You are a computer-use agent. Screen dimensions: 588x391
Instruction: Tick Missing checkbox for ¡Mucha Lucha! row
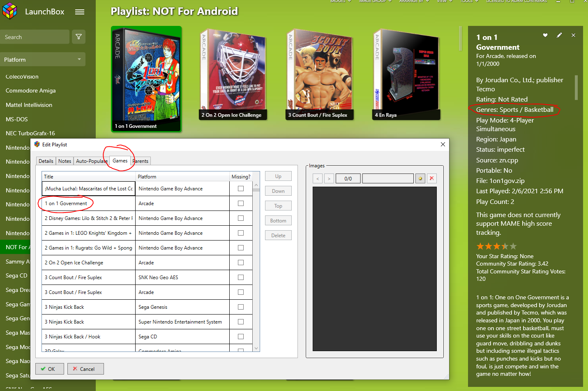[x=241, y=189]
